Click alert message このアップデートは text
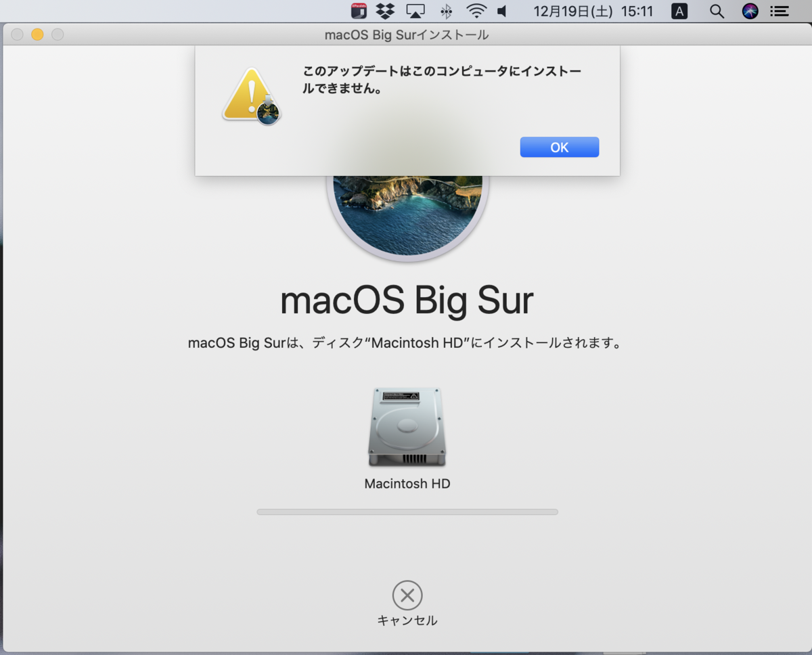Image resolution: width=812 pixels, height=655 pixels. [442, 80]
